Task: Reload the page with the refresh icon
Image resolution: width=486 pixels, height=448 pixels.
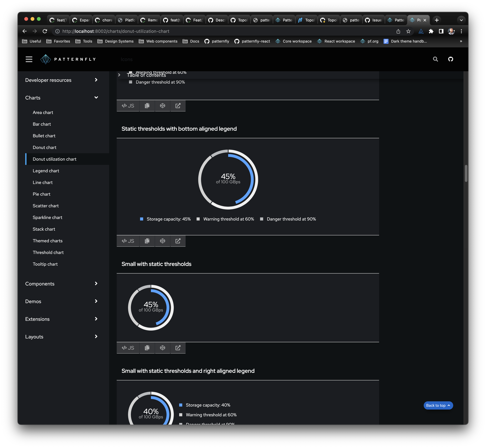Action: click(45, 31)
